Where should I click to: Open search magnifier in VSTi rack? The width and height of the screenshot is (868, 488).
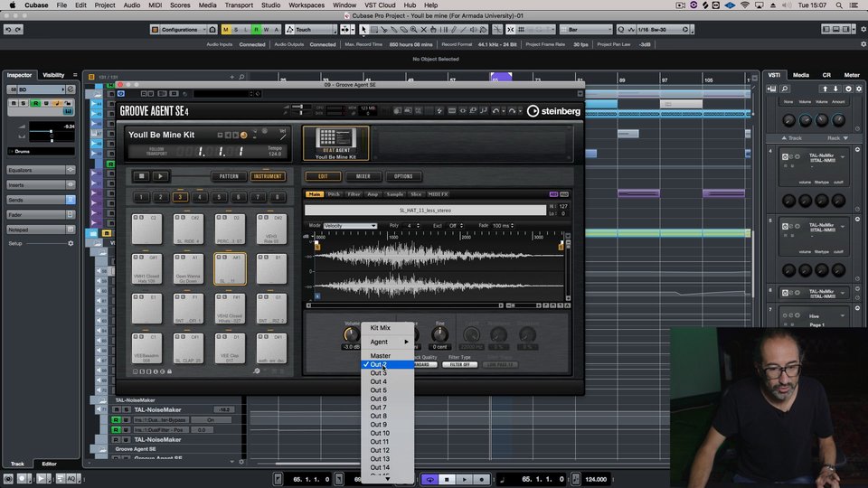coord(785,89)
